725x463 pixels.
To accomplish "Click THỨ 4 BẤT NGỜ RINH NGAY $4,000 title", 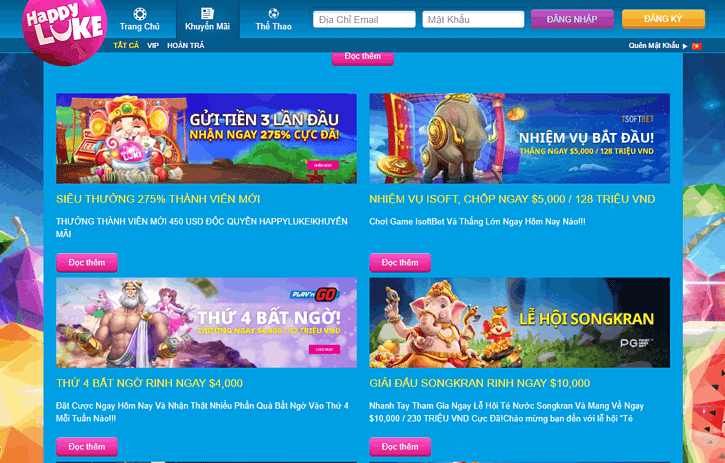I will point(149,383).
